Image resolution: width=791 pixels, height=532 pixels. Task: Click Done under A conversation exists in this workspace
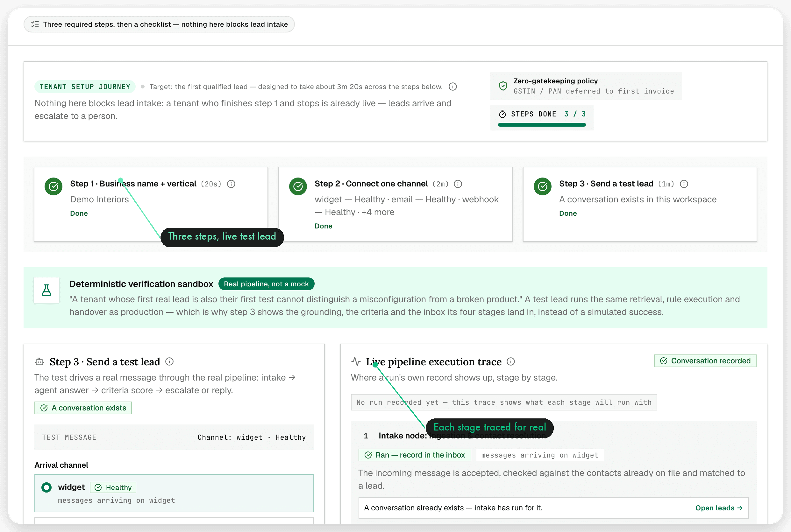pyautogui.click(x=568, y=214)
